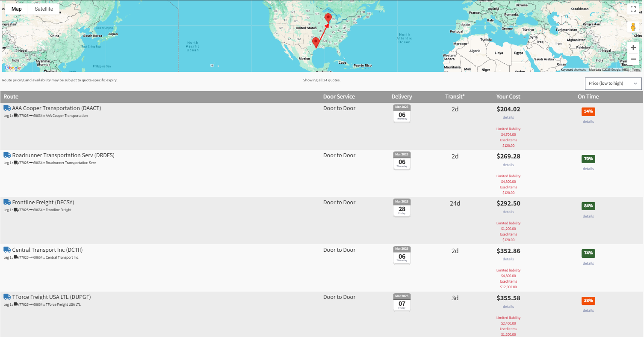Open cost details for $269.28 quote
This screenshot has width=644, height=337.
[x=508, y=165]
